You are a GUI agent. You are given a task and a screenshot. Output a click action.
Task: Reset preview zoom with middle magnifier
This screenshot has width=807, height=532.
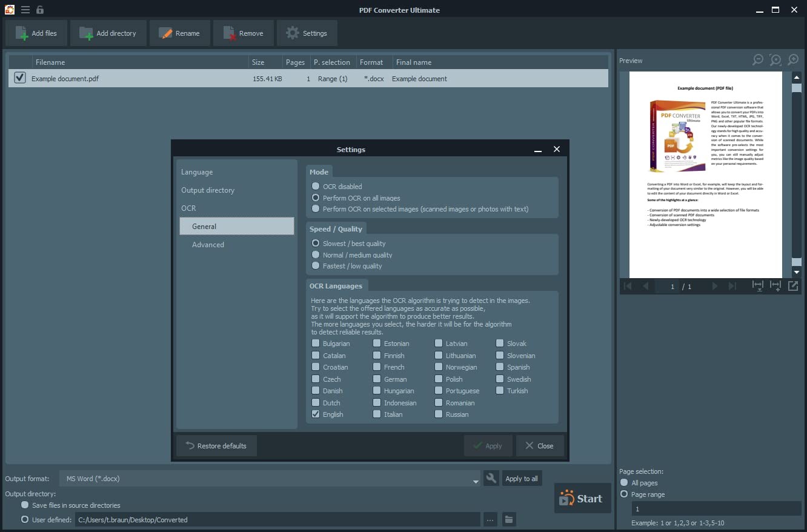point(775,60)
